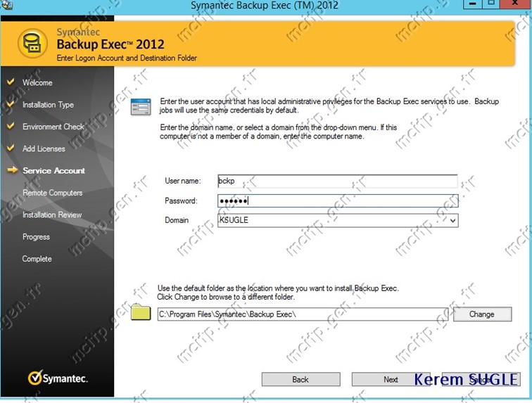The height and width of the screenshot is (403, 532).
Task: Focus the User name field
Action: (338, 181)
